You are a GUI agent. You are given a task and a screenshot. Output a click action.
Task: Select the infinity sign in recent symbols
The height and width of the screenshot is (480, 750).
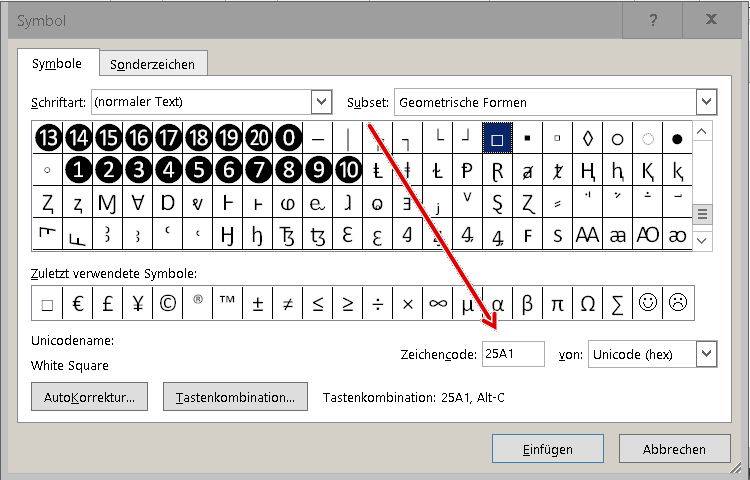pos(438,303)
